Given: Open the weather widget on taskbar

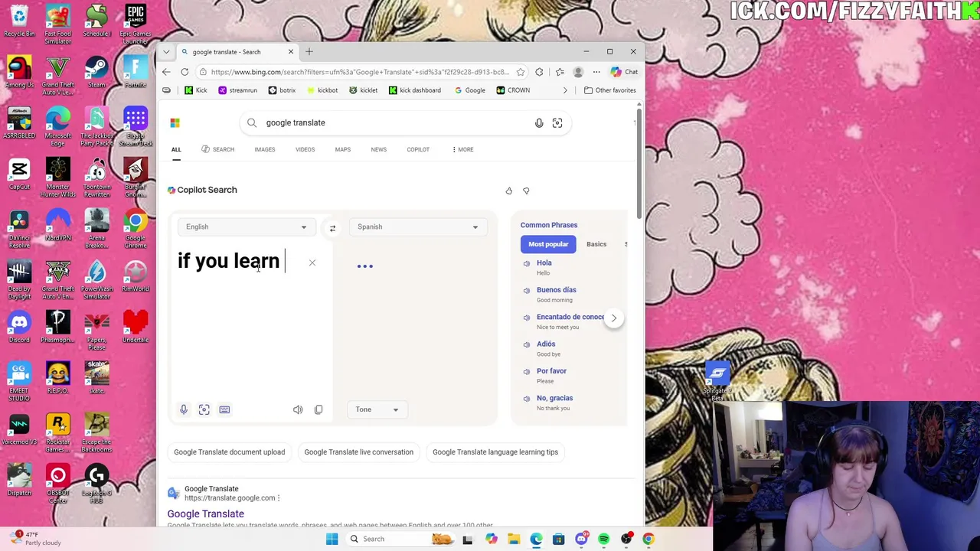Looking at the screenshot, I should tap(37, 539).
